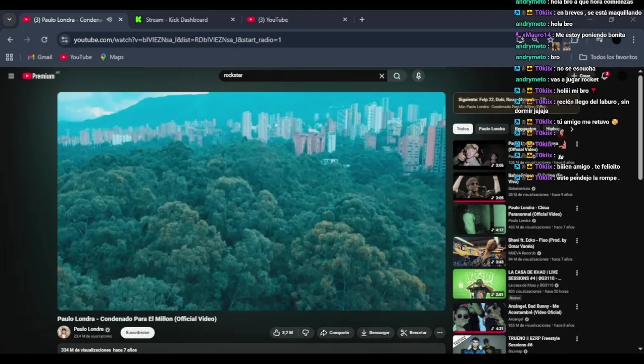Show more filter chips arrow
The height and width of the screenshot is (364, 644).
(572, 129)
